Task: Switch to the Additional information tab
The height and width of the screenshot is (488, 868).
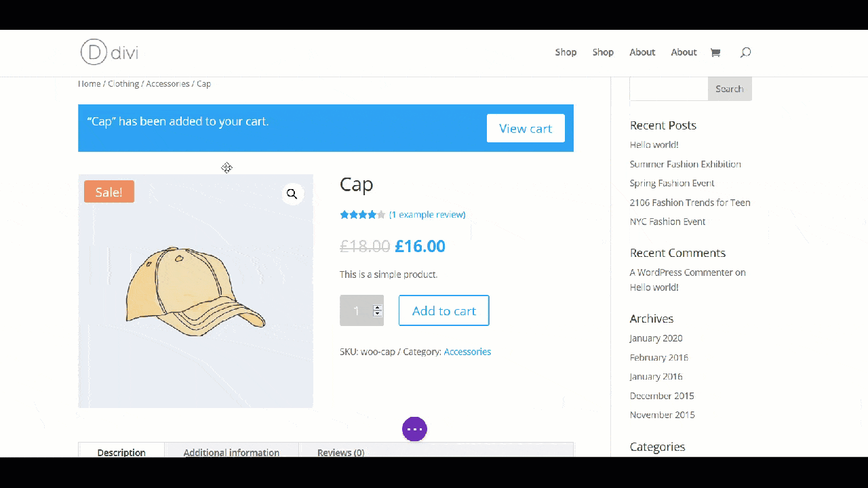Action: (231, 452)
